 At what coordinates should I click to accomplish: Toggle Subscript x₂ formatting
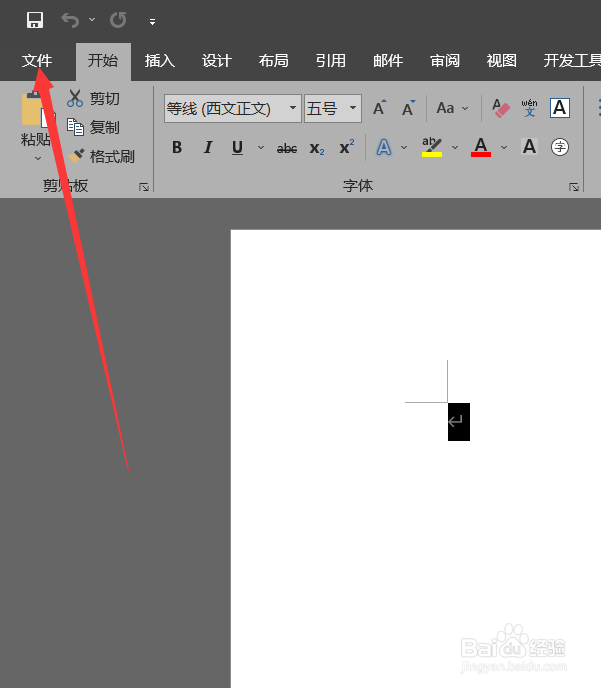click(x=317, y=148)
